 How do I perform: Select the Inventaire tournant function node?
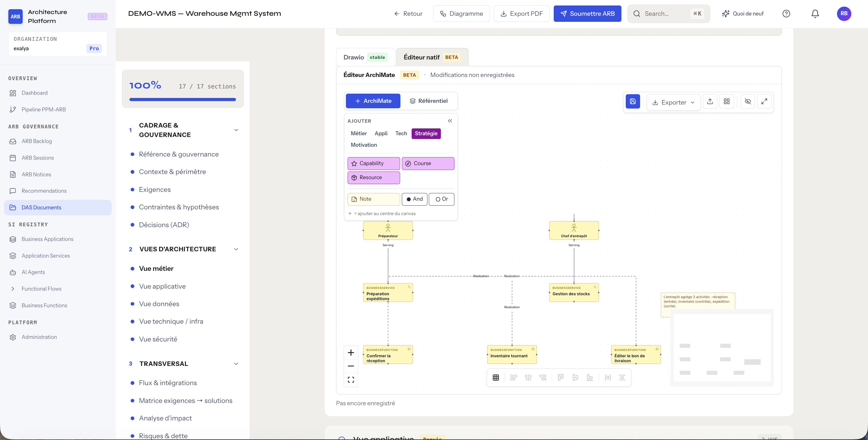[x=512, y=354]
